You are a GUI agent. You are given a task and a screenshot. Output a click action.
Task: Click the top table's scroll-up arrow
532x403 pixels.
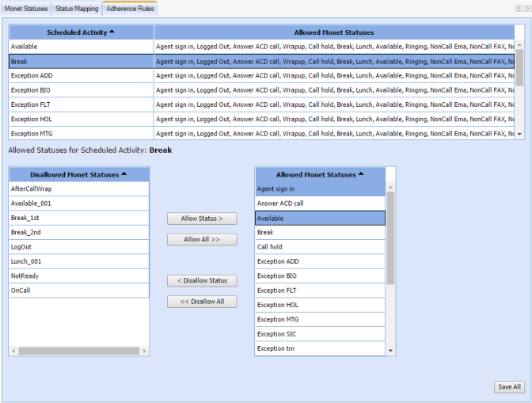tap(519, 44)
